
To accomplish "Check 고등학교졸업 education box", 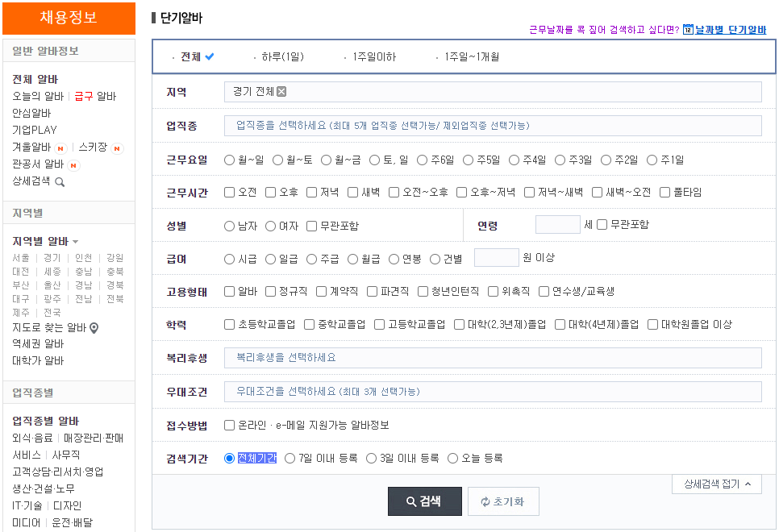I will coord(379,324).
